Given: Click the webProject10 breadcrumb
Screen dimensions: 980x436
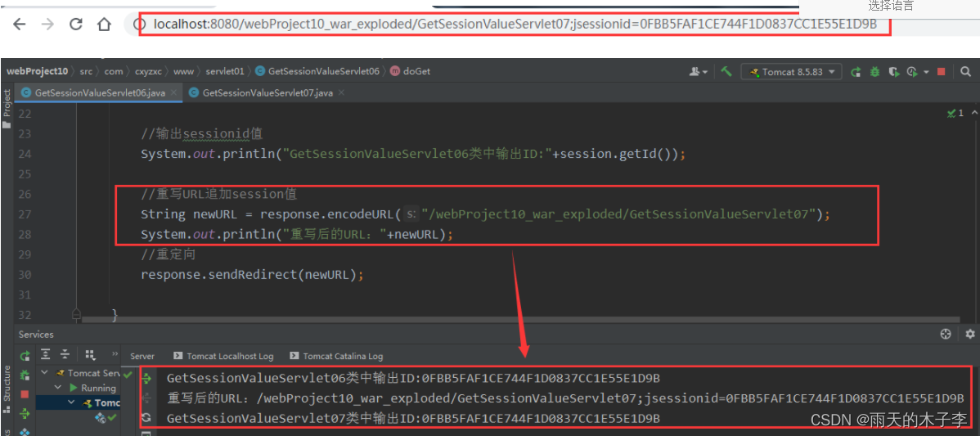Looking at the screenshot, I should tap(37, 71).
